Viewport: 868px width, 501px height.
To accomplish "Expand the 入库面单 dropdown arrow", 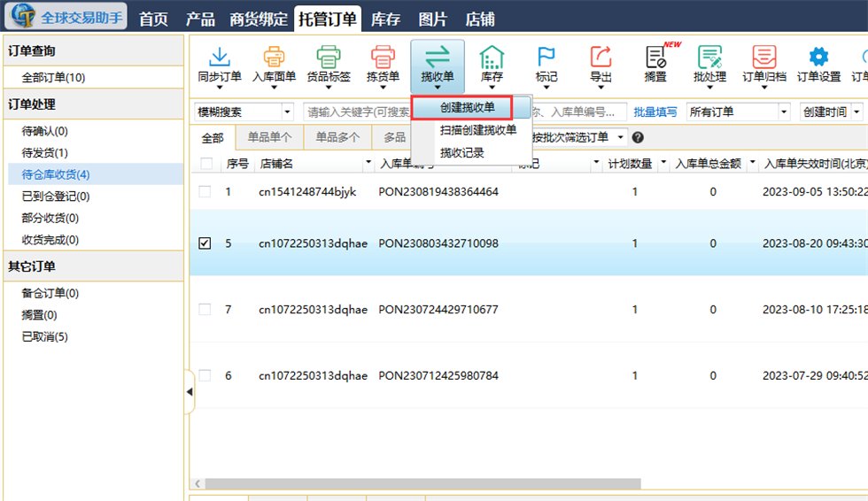I will (x=274, y=88).
